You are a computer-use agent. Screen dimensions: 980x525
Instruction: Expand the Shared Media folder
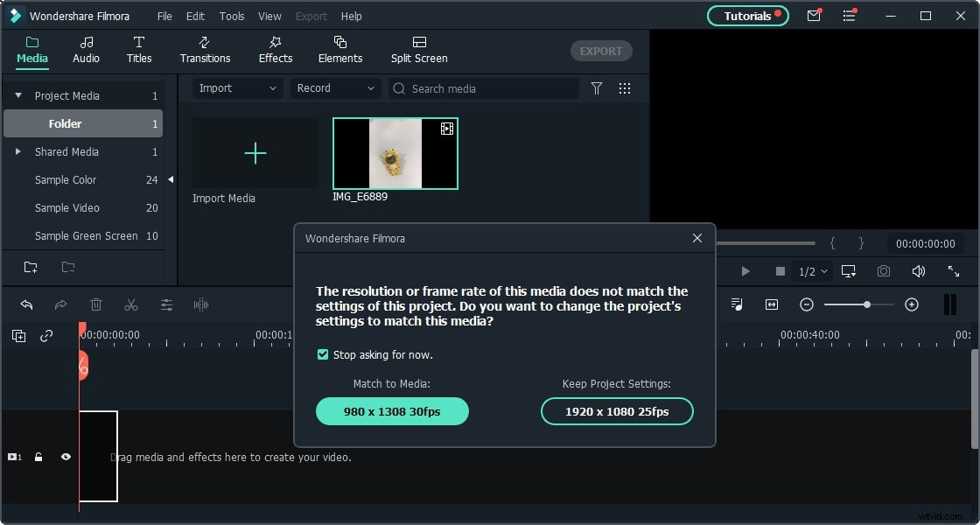point(17,151)
